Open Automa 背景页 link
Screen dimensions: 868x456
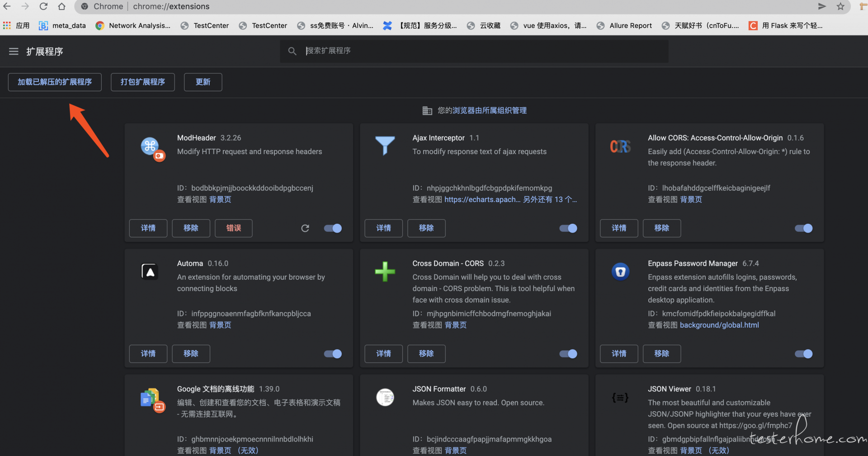(x=220, y=325)
